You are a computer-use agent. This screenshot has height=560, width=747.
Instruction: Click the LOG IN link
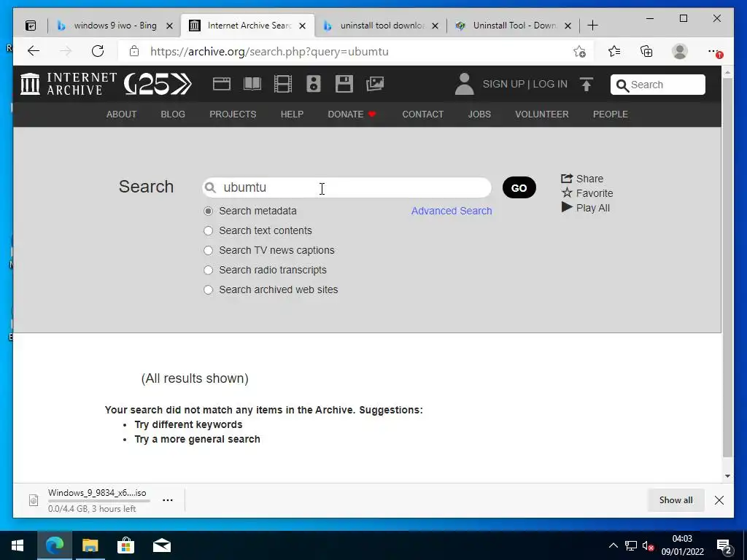550,85
